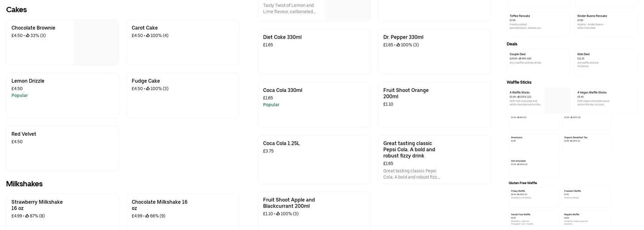This screenshot has height=230, width=644.
Task: Choose Coca Cola 330ml popular drink
Action: click(314, 104)
